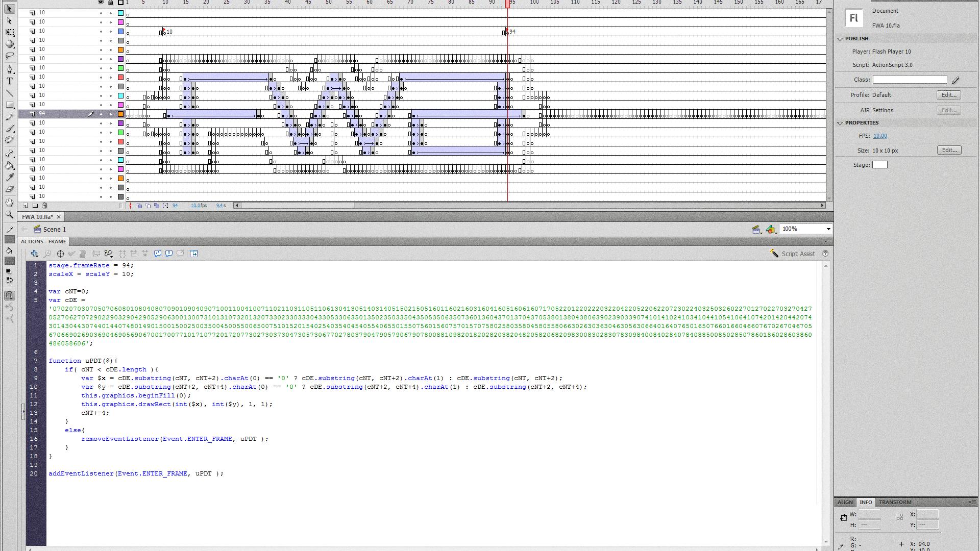Image resolution: width=980 pixels, height=551 pixels.
Task: Click the FPS 10.00 value link
Action: click(x=880, y=136)
